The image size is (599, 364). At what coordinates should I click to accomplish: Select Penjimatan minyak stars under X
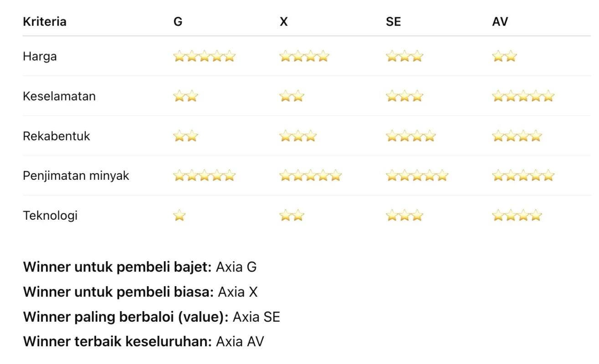(x=310, y=176)
